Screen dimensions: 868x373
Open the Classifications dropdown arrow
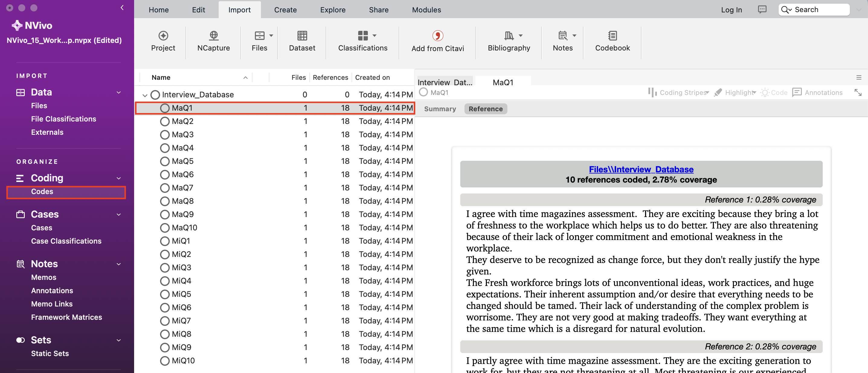375,36
